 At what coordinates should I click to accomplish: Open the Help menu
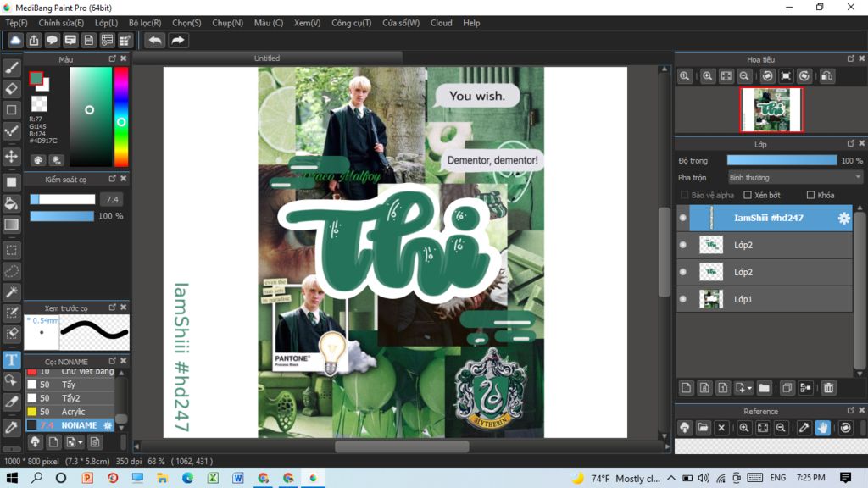click(471, 23)
